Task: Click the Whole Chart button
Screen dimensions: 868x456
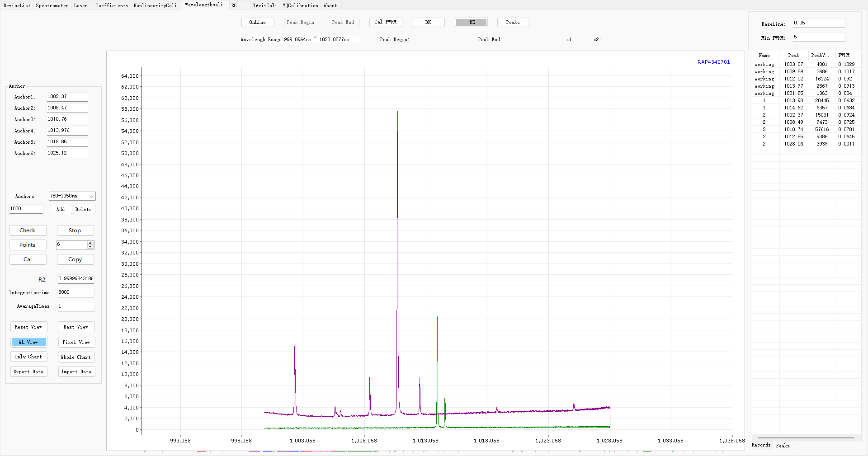Action: click(x=76, y=357)
